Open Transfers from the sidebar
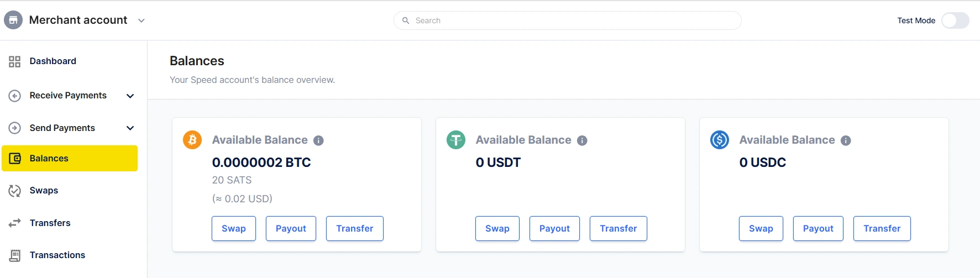The width and height of the screenshot is (980, 278). click(50, 223)
